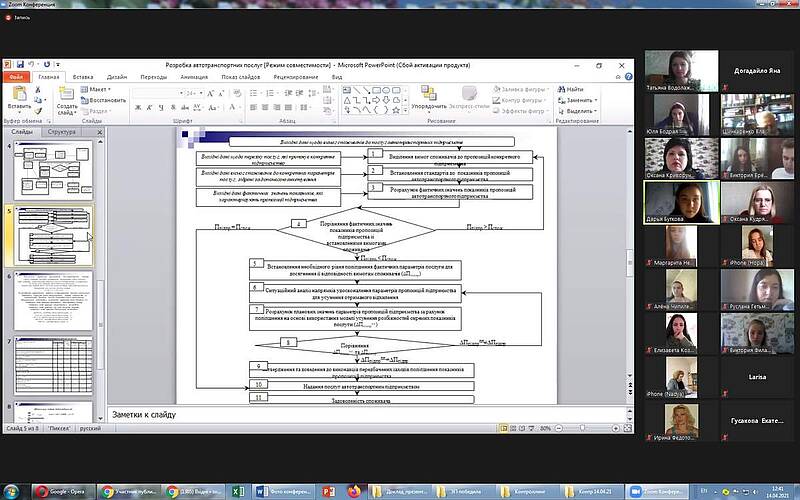The height and width of the screenshot is (500, 800).
Task: Open the Bullets list icon
Action: 255,93
